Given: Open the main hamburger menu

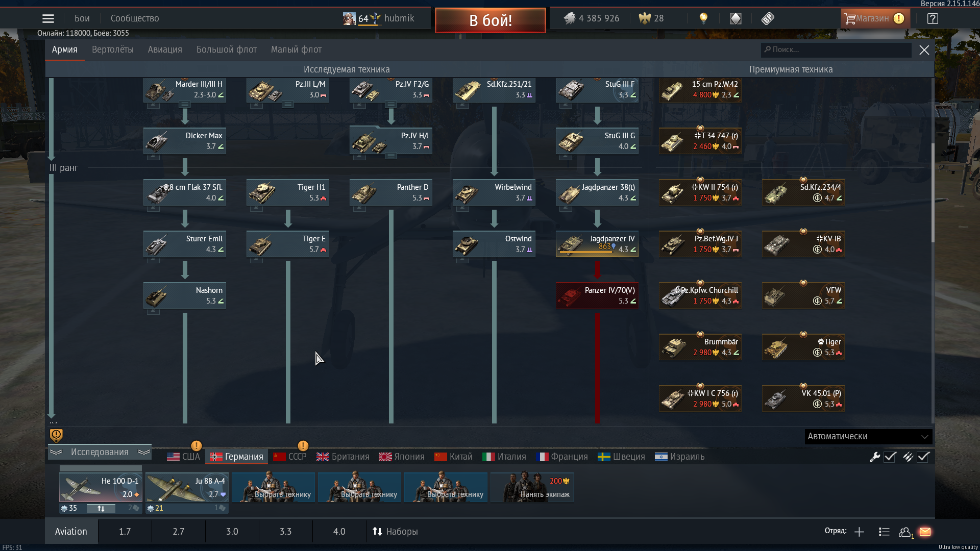Looking at the screenshot, I should pyautogui.click(x=48, y=19).
